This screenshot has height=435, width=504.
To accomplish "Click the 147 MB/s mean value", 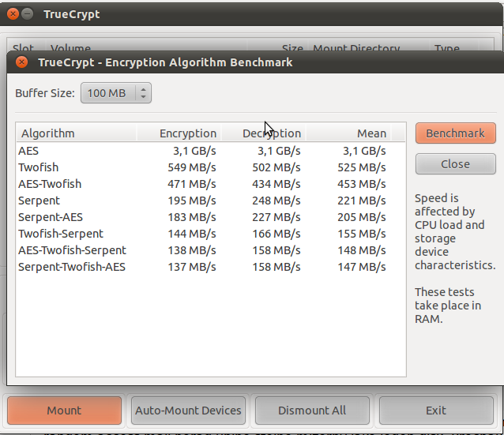I will 362,267.
